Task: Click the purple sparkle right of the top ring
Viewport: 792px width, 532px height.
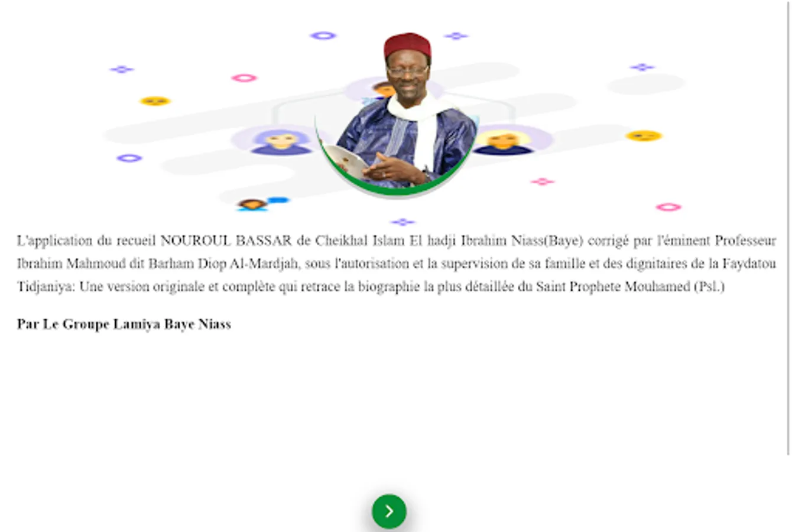Action: [x=456, y=36]
